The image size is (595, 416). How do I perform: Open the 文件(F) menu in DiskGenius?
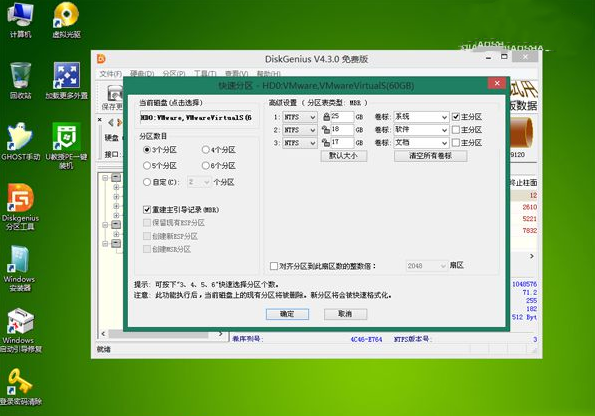click(110, 74)
